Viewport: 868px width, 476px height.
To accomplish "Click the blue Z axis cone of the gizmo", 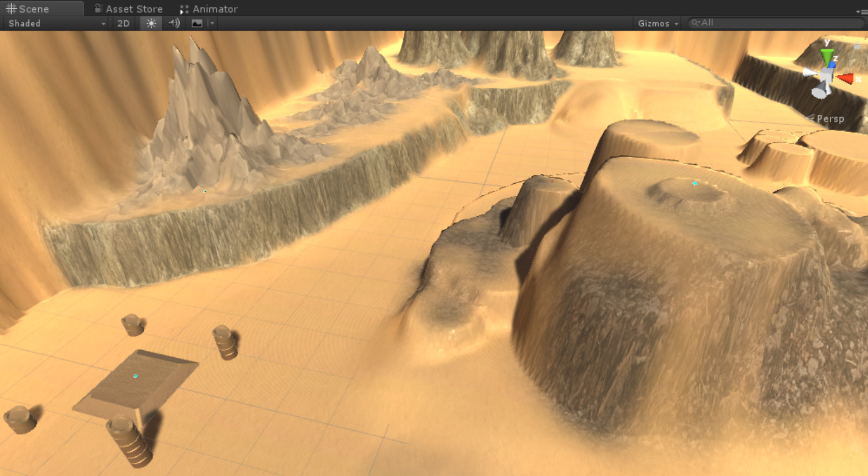I will pos(834,66).
